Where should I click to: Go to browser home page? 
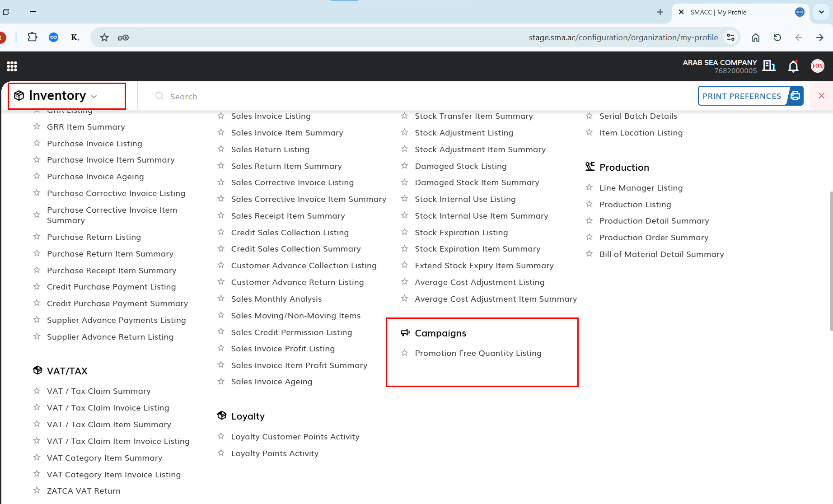(756, 37)
